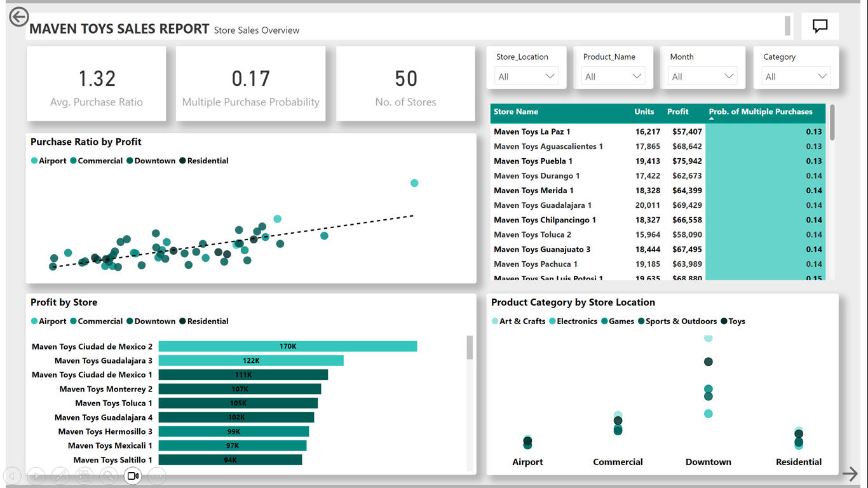
Task: Open the Product_Name dropdown
Action: tap(613, 76)
